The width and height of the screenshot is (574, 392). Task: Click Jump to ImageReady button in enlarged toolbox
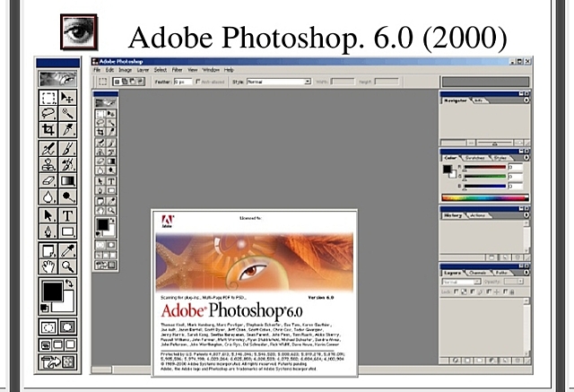tap(57, 362)
